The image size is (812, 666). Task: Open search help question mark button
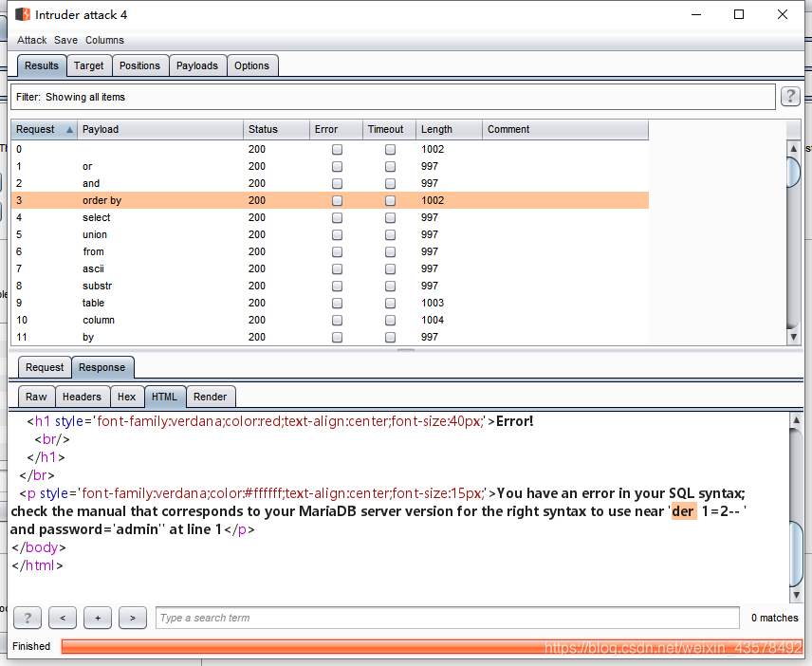click(x=28, y=618)
